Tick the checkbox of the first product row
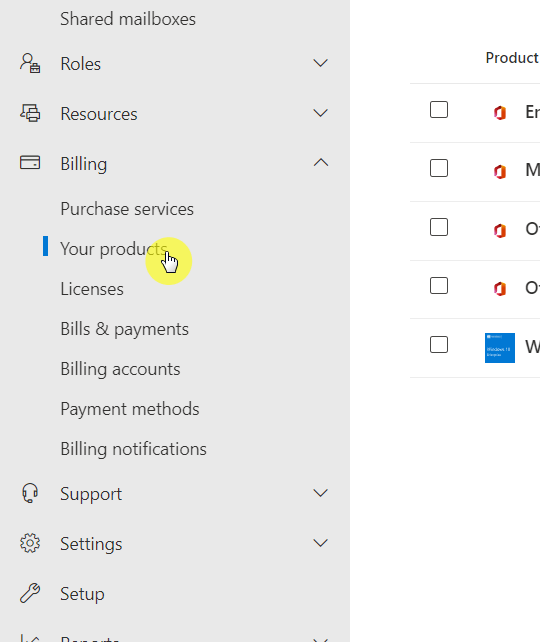 click(438, 110)
